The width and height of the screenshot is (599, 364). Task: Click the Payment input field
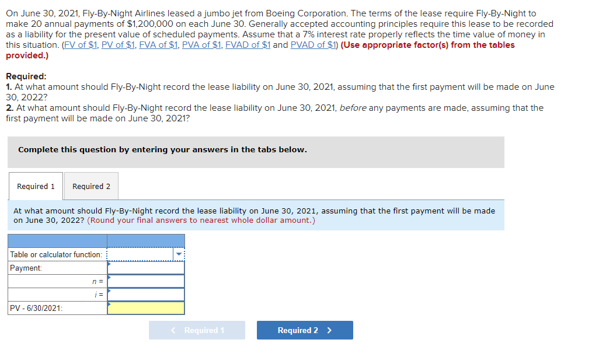[145, 267]
